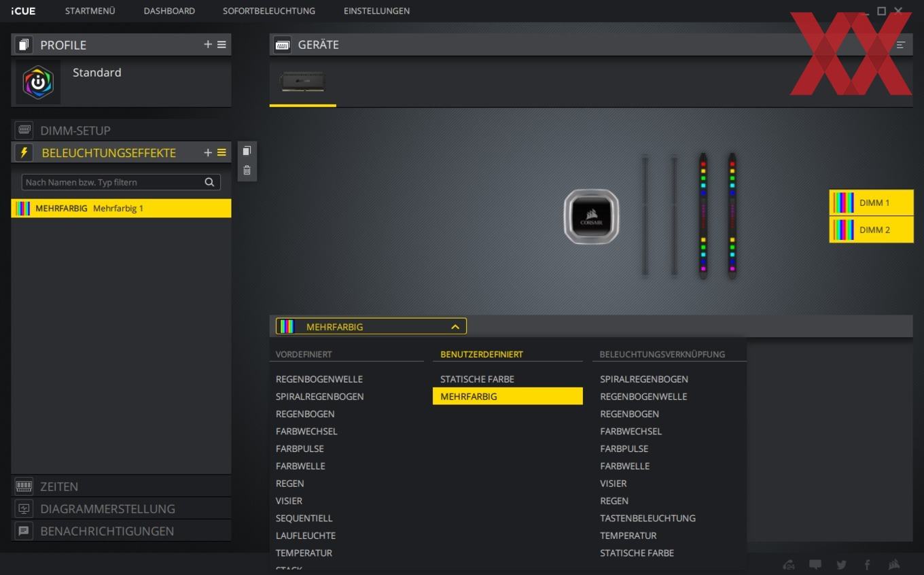
Task: Click the Diagrammerstellung chart icon
Action: pos(24,508)
